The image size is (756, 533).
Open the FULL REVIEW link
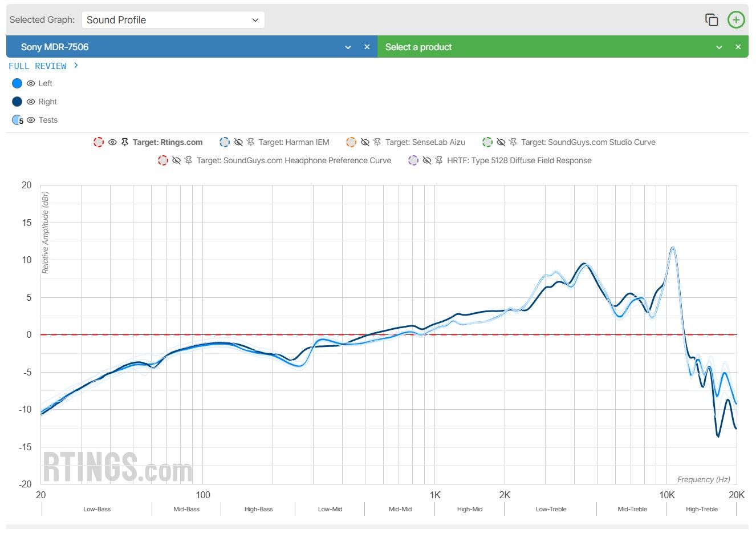point(43,66)
